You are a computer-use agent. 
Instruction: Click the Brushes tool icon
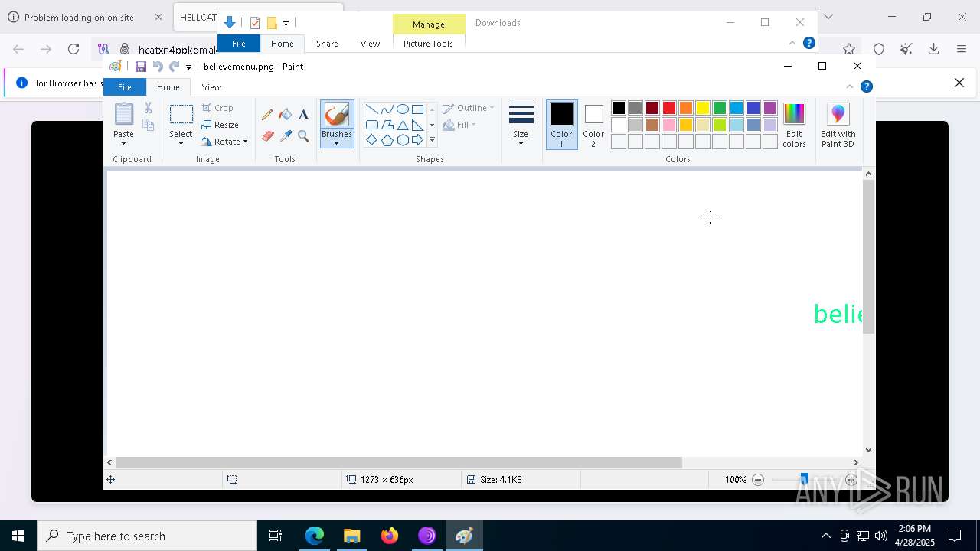point(337,115)
